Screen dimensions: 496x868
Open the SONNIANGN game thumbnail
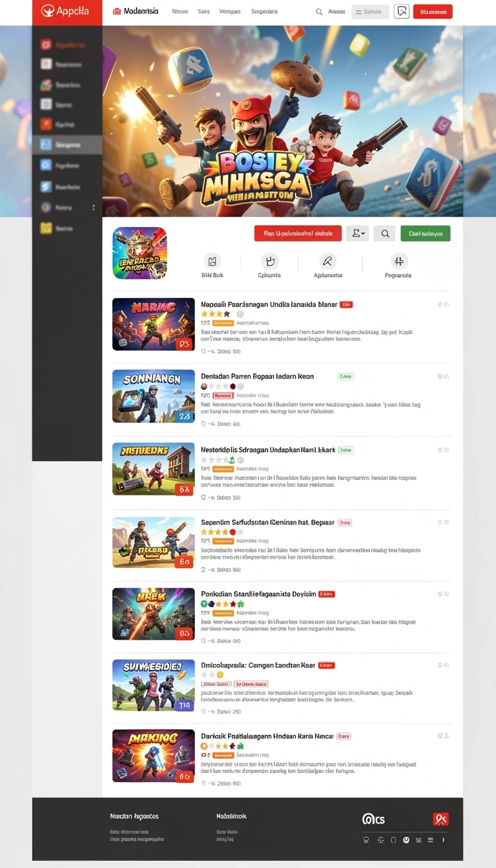tap(154, 397)
